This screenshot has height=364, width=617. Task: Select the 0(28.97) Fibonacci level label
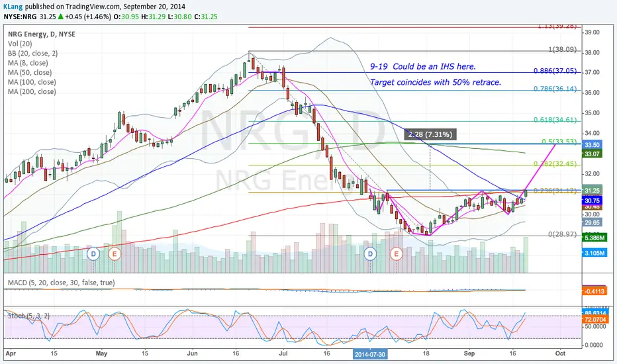pos(562,234)
